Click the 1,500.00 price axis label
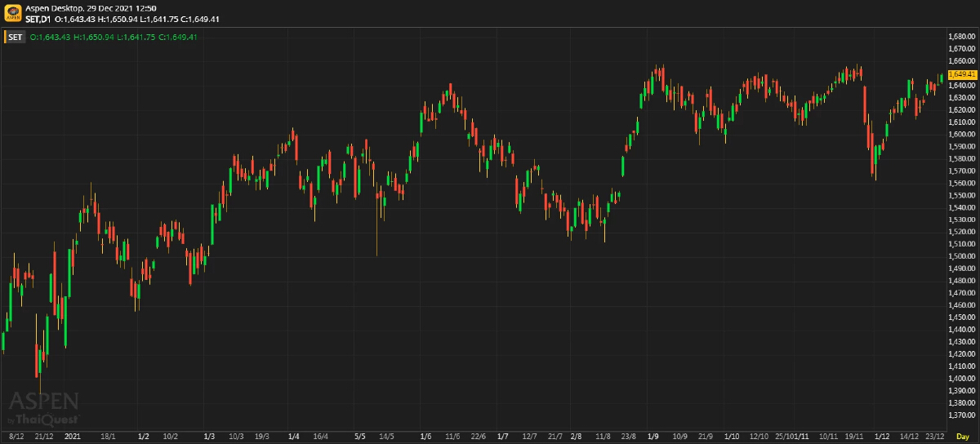Viewport: 980px width, 444px height. 963,255
